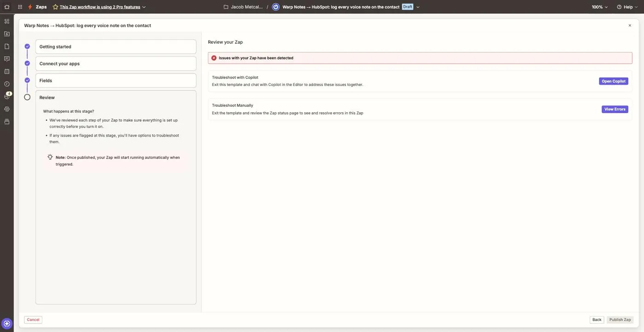The width and height of the screenshot is (644, 332).
Task: Expand the Fields step
Action: [x=116, y=80]
